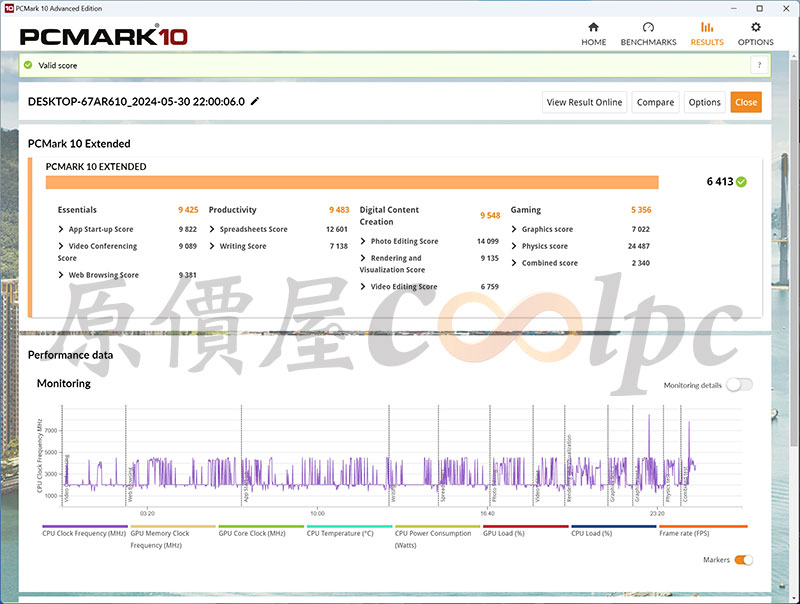This screenshot has height=604, width=800.
Task: Expand the Writing Score row
Action: point(212,246)
